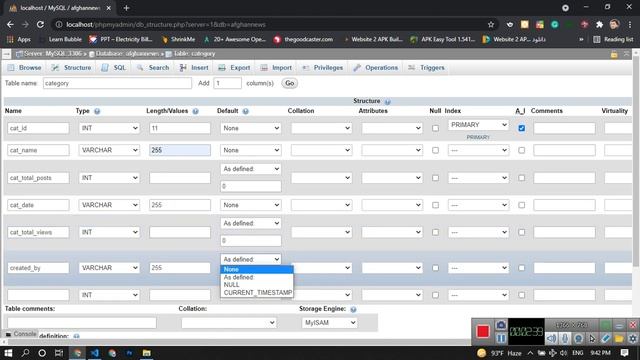Toggle Null checkbox for cat_name
The width and height of the screenshot is (640, 360).
tap(436, 150)
